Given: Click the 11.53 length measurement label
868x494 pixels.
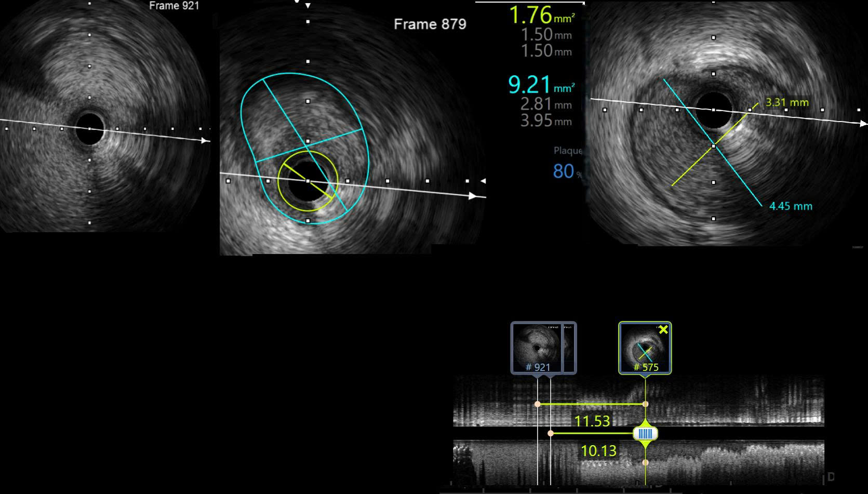Looking at the screenshot, I should tap(592, 421).
